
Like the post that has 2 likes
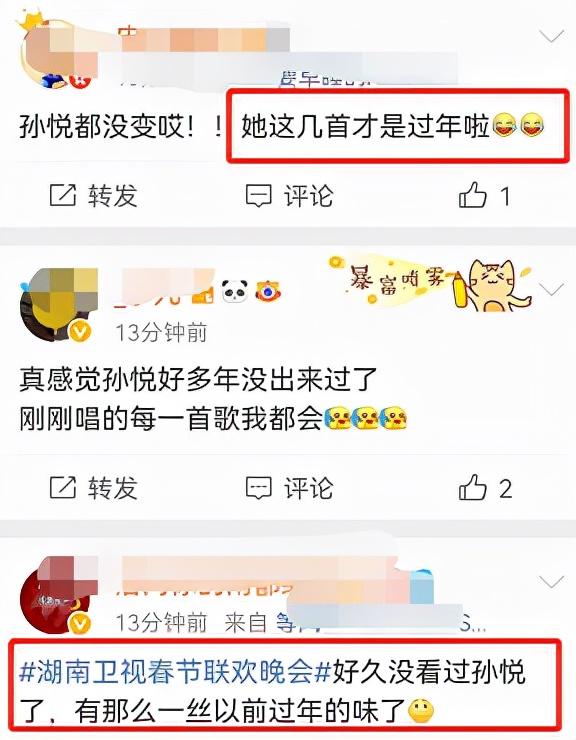(x=472, y=487)
